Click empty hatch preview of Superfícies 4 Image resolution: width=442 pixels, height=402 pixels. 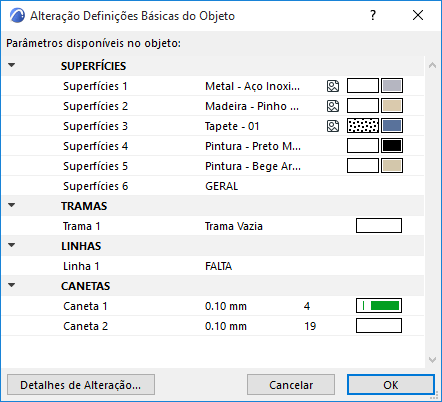tap(363, 146)
